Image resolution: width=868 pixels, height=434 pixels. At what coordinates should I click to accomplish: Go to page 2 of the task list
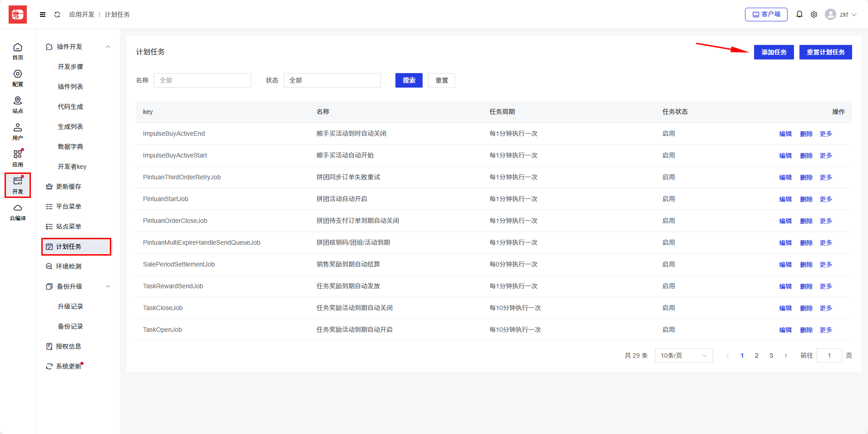pyautogui.click(x=756, y=355)
